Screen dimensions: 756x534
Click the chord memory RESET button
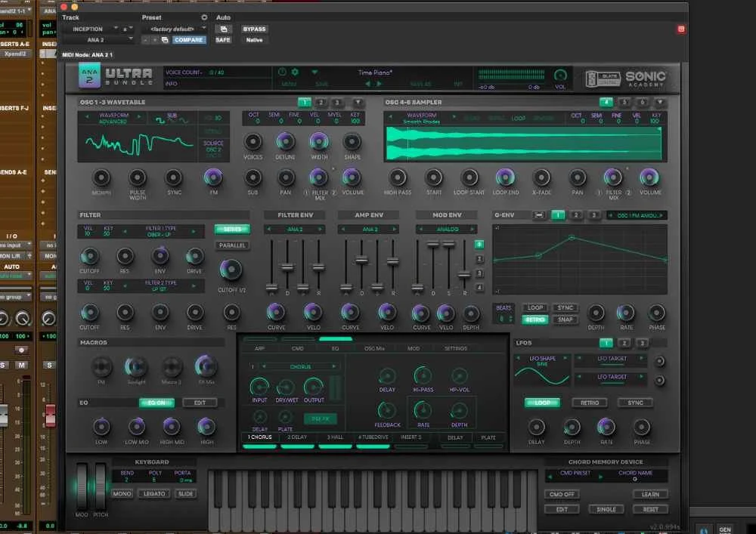coord(650,509)
